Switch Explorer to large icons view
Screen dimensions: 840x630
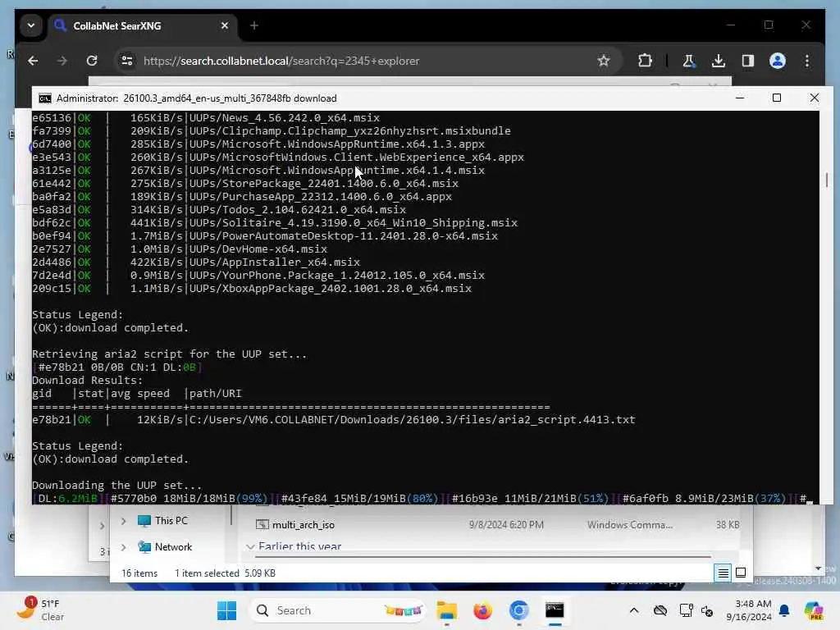point(741,573)
